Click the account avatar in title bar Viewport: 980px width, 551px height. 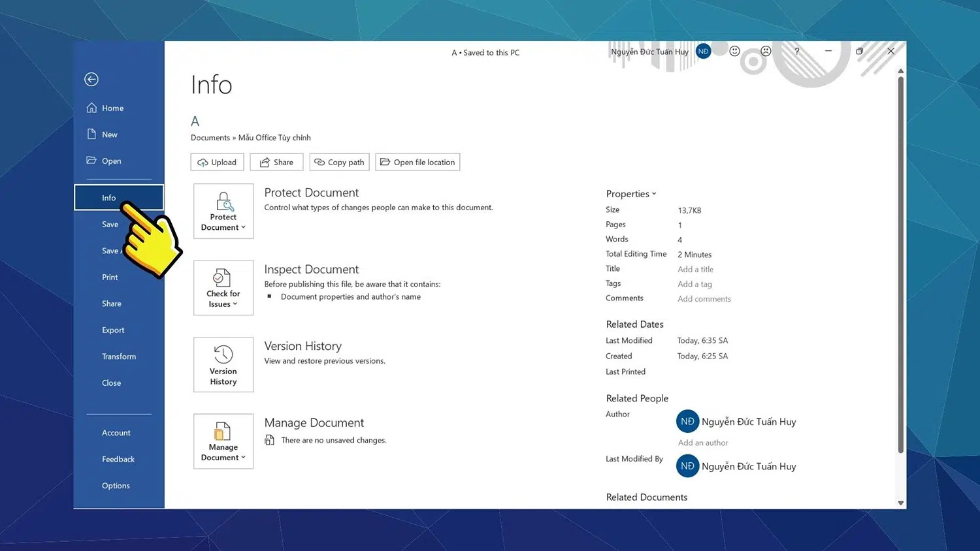pos(703,52)
